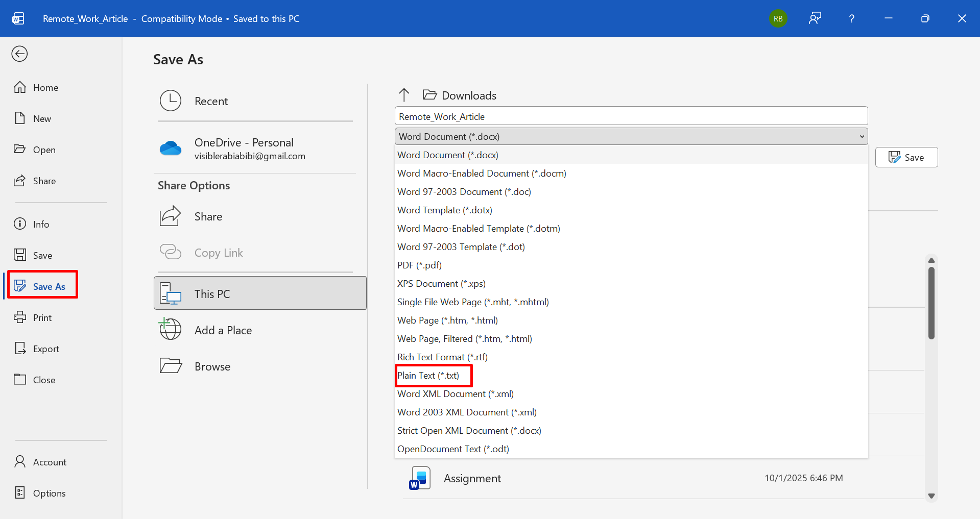
Task: Open the RB account profile avatar
Action: (x=778, y=18)
